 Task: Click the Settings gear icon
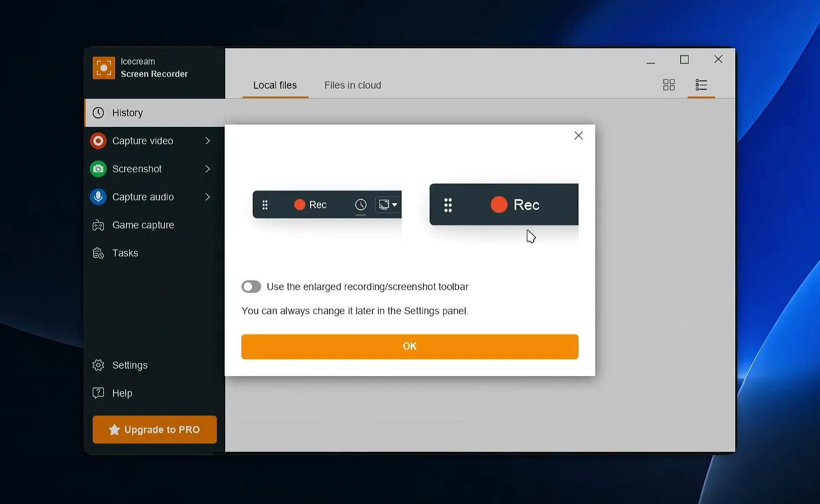pos(98,365)
